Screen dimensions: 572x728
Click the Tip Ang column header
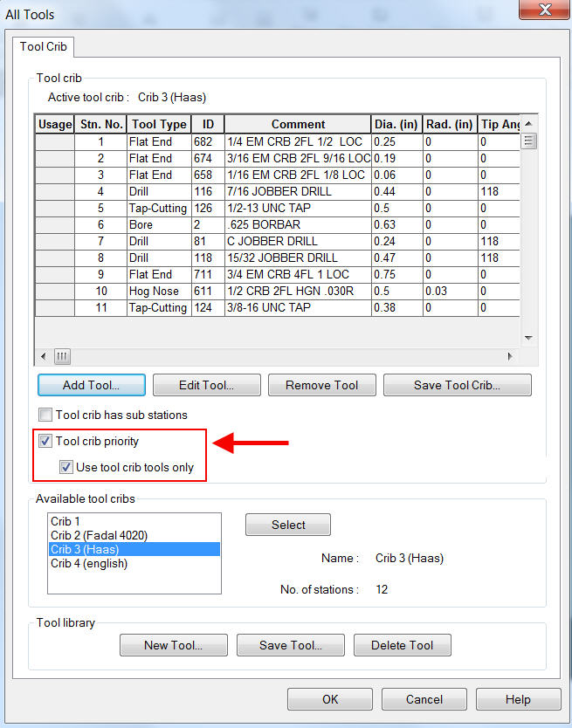[500, 124]
